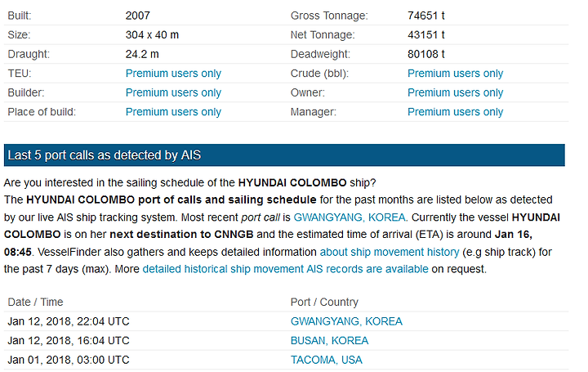Click Premium users only link for Owner
This screenshot has width=588, height=372.
(x=455, y=92)
